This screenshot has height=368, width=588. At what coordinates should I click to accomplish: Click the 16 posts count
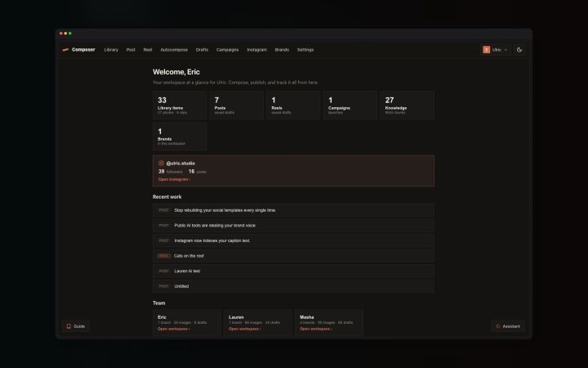198,172
